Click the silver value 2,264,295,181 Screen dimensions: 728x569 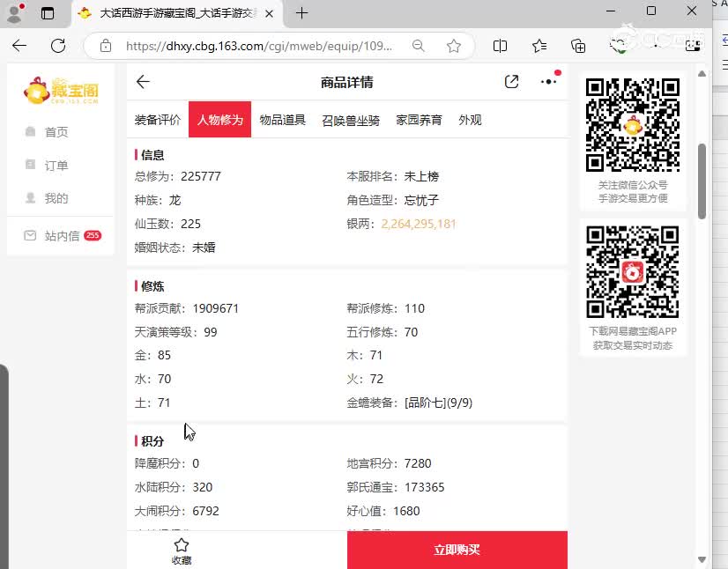point(419,224)
